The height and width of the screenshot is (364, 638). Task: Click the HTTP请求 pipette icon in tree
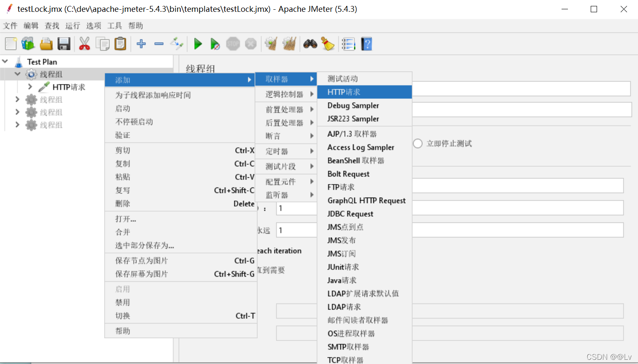click(x=44, y=87)
